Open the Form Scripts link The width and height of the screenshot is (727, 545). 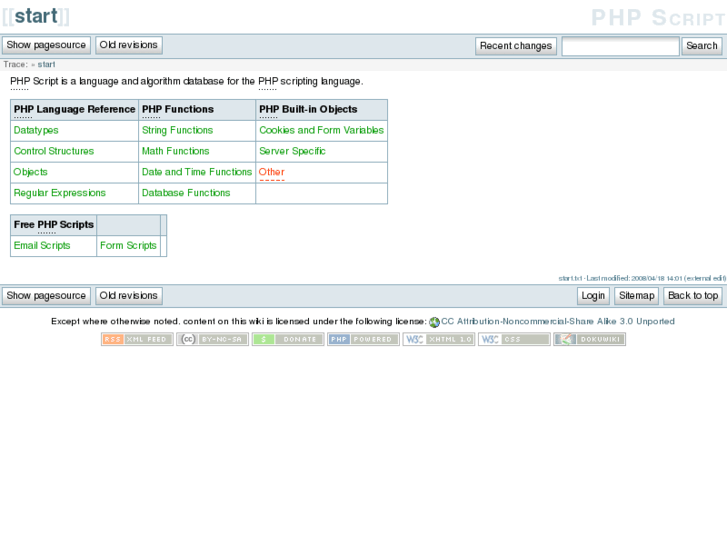coord(128,245)
